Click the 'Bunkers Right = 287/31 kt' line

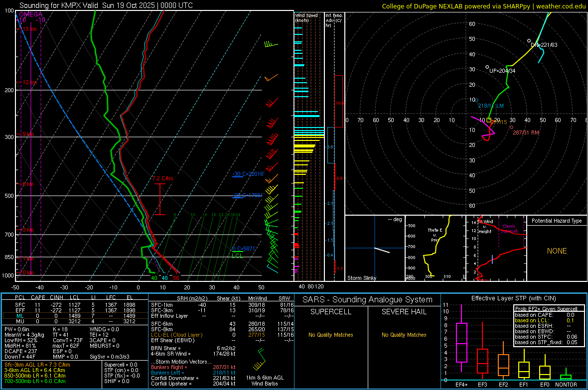193,367
